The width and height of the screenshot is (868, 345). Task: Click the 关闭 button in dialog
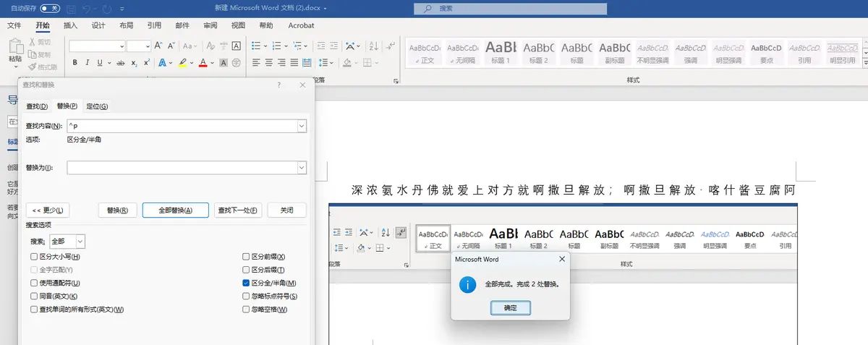tap(287, 210)
